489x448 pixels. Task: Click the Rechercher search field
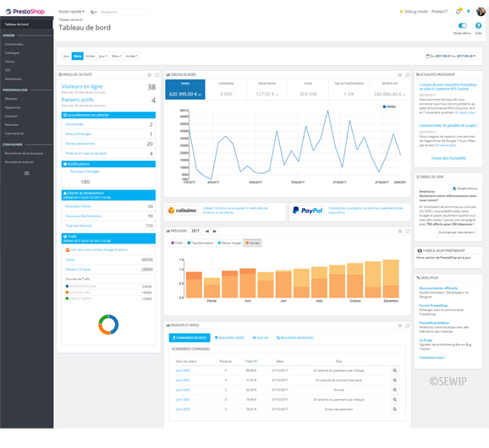[x=124, y=12]
